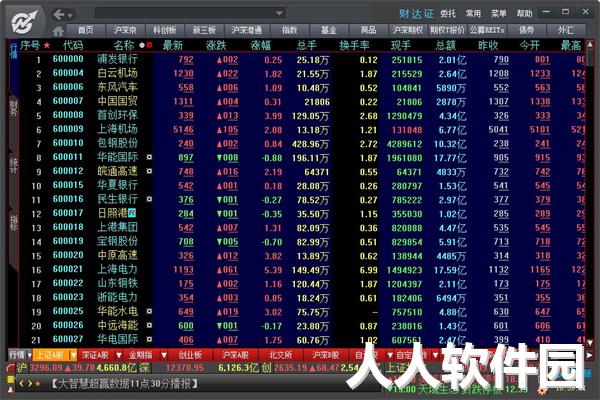Select stock row 上海电力
The image size is (600, 400).
pyautogui.click(x=302, y=269)
